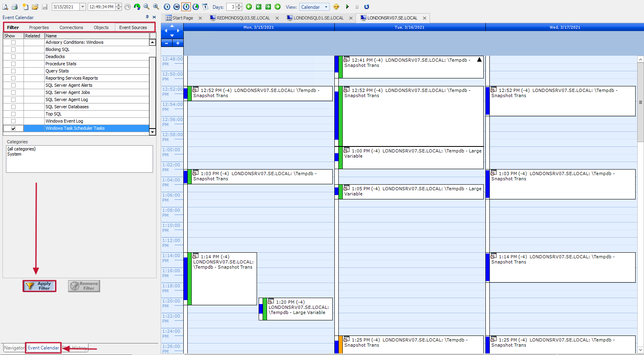Click the minus button above the time column

click(x=167, y=43)
